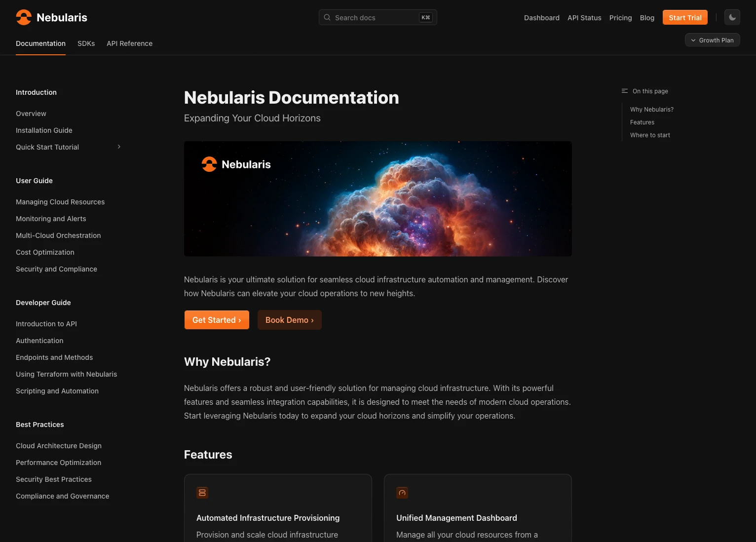The image size is (756, 542).
Task: Open the Automated Infrastructure Provisioning card
Action: pos(278,508)
